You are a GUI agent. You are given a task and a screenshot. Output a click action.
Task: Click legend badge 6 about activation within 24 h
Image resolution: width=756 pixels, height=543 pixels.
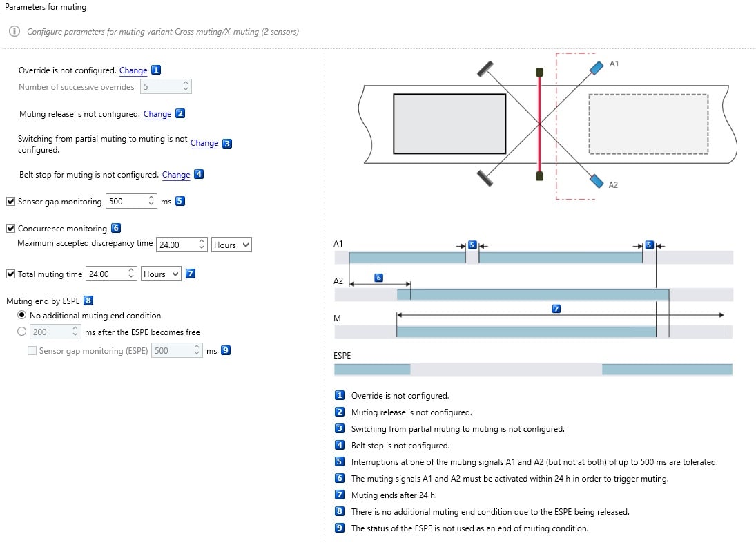point(340,478)
